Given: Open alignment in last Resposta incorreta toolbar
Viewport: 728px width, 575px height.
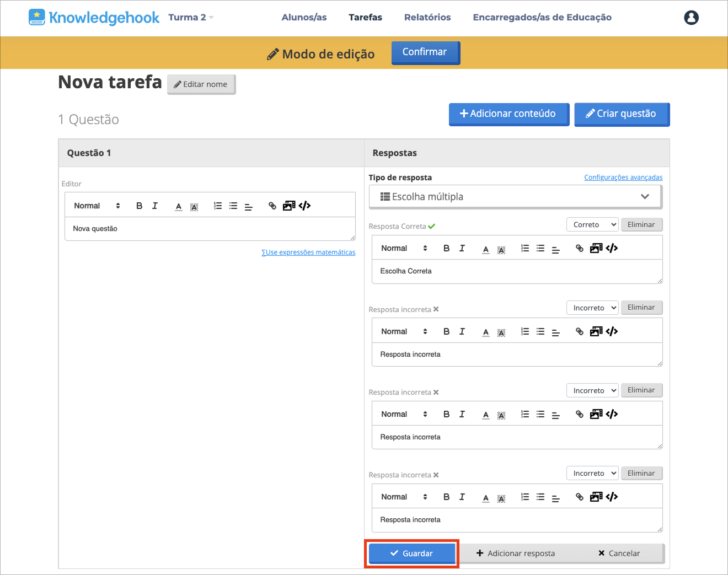Looking at the screenshot, I should (x=556, y=497).
